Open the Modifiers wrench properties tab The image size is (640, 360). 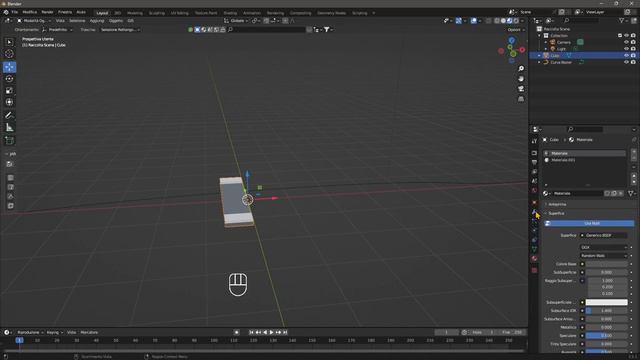(x=534, y=212)
